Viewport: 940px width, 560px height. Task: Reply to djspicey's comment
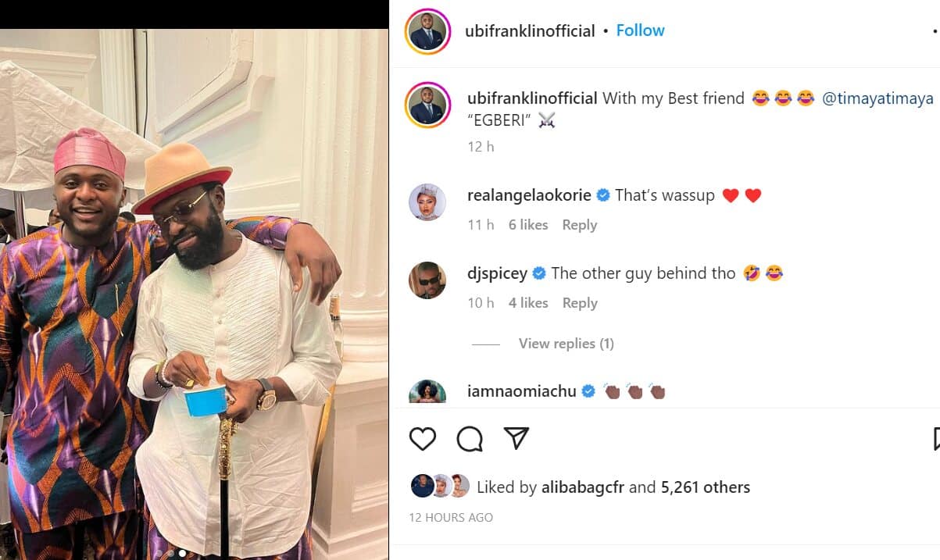pyautogui.click(x=579, y=303)
